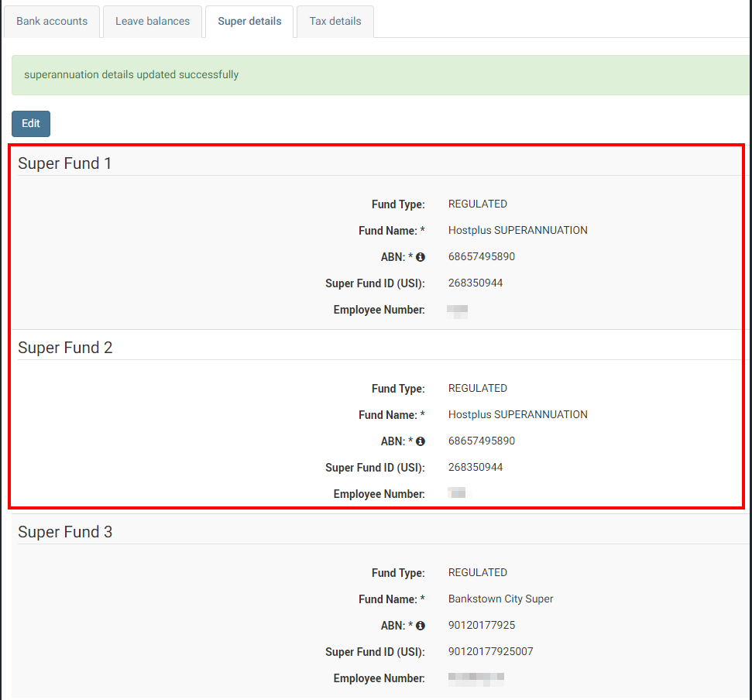Screen dimensions: 752x700
Task: Click the ABN info icon in Super Fund 1
Action: click(421, 257)
